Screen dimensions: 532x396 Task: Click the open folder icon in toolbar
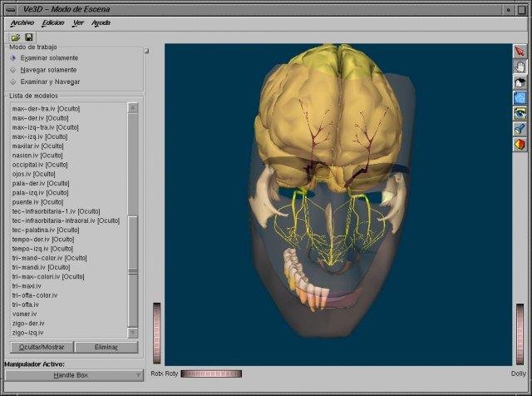coord(16,37)
